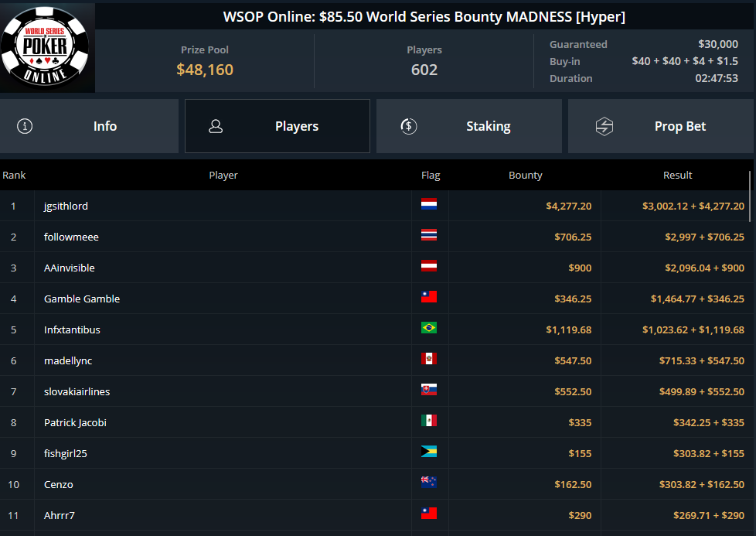Click madellync's bounty $547.50

(573, 360)
